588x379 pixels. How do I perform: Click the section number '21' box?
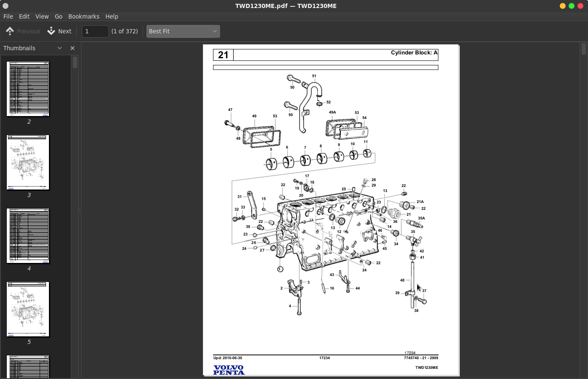click(x=223, y=55)
